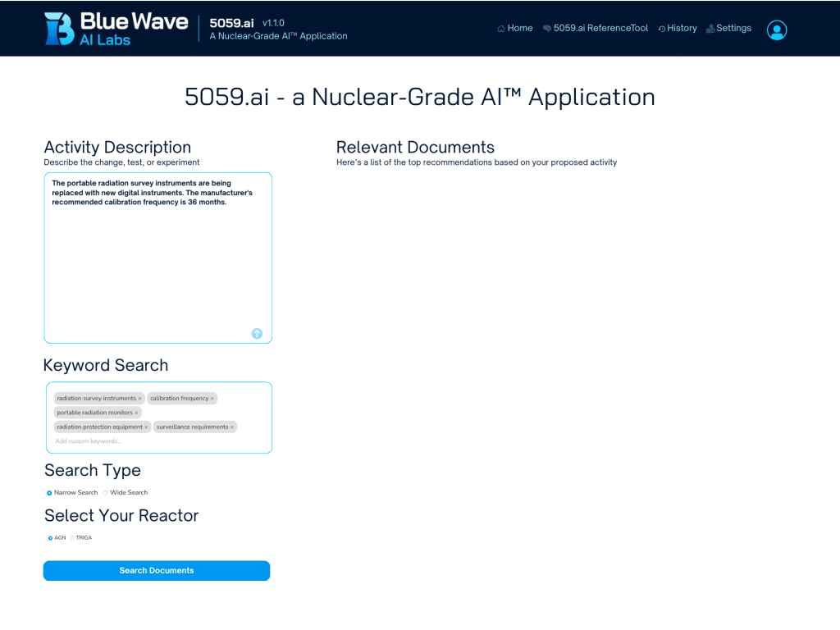Image resolution: width=840 pixels, height=630 pixels.
Task: Remove the 'calibration frequency' keyword tag
Action: (x=212, y=399)
